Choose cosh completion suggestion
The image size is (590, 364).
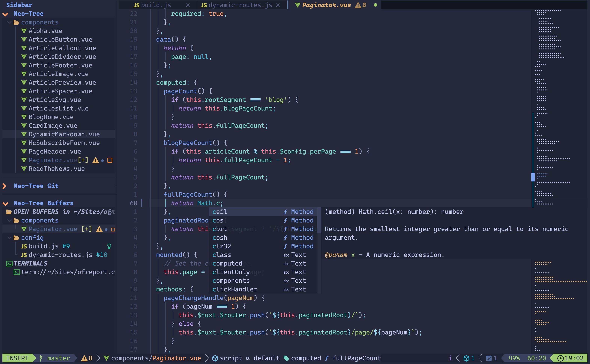click(263, 238)
